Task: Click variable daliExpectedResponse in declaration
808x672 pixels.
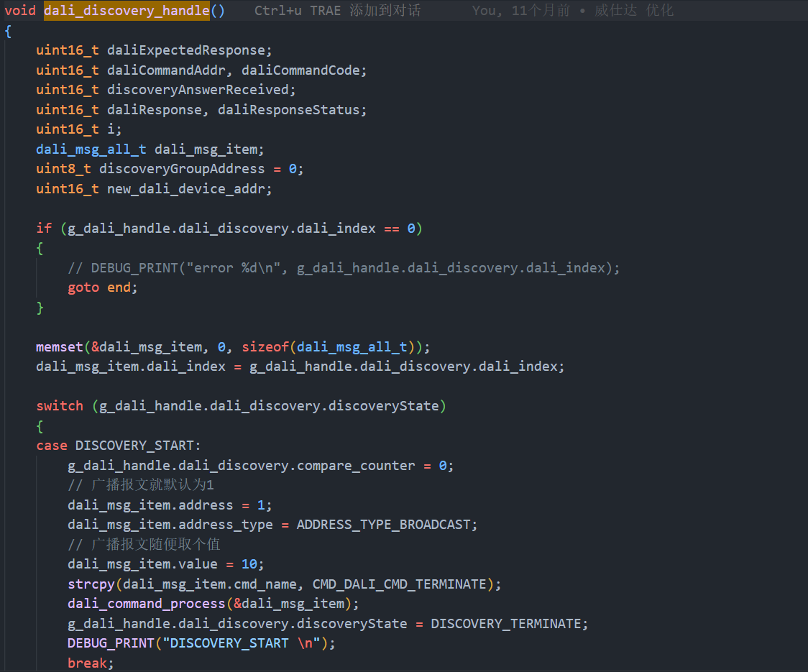Action: point(186,50)
